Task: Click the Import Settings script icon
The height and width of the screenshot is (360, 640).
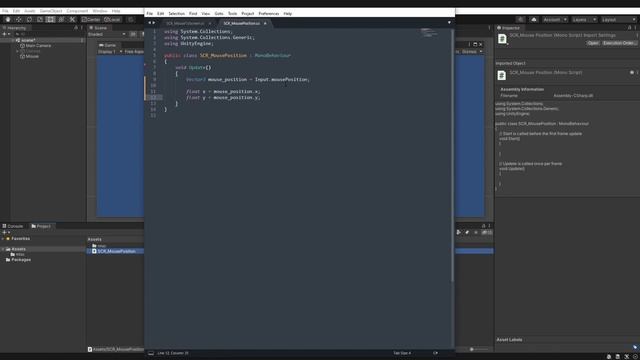Action: (502, 39)
